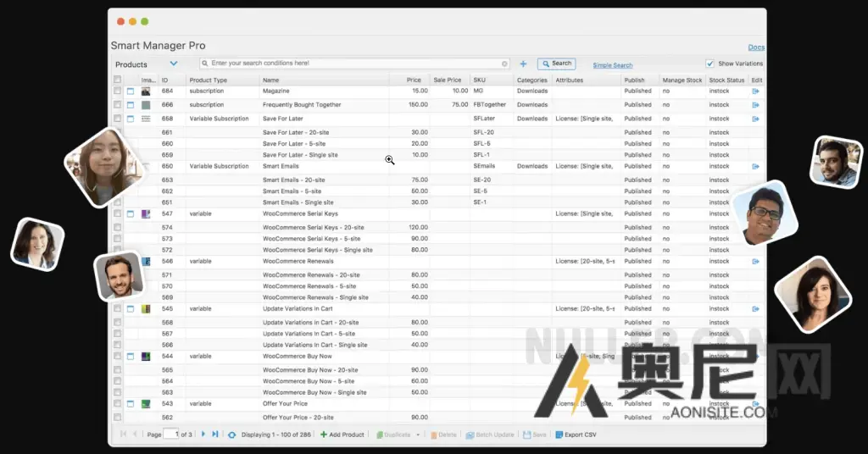Select the row checkbox for Save For Later
Viewport: 868px width, 454px height.
pyautogui.click(x=117, y=119)
